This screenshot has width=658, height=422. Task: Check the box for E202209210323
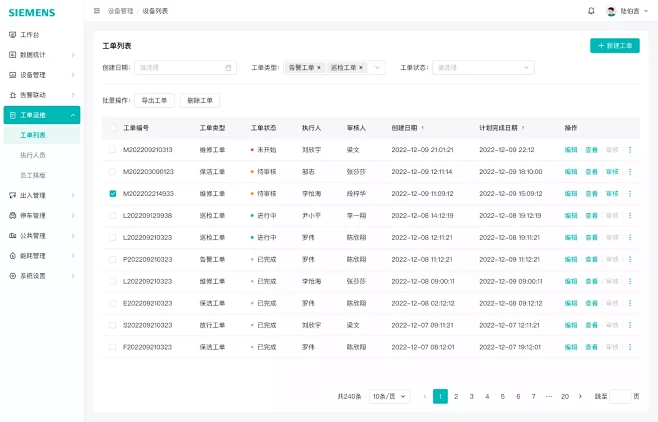pos(112,303)
